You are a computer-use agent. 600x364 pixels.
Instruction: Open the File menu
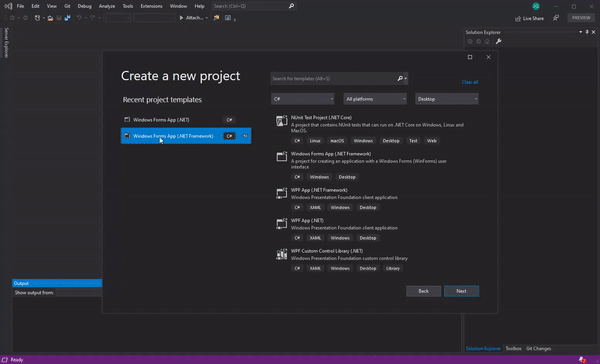(x=20, y=6)
